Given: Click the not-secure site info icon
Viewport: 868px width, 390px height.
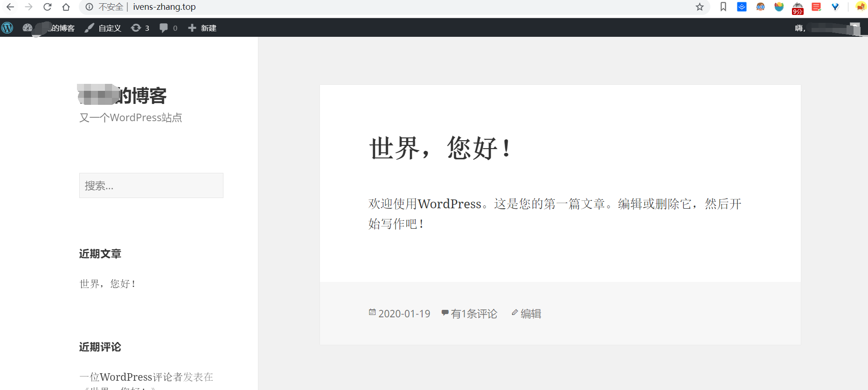Looking at the screenshot, I should [89, 7].
